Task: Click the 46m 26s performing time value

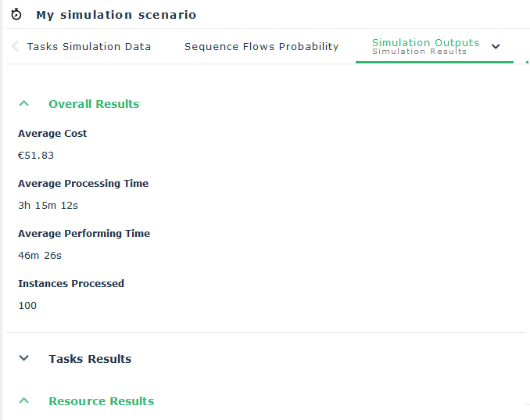Action: click(40, 256)
